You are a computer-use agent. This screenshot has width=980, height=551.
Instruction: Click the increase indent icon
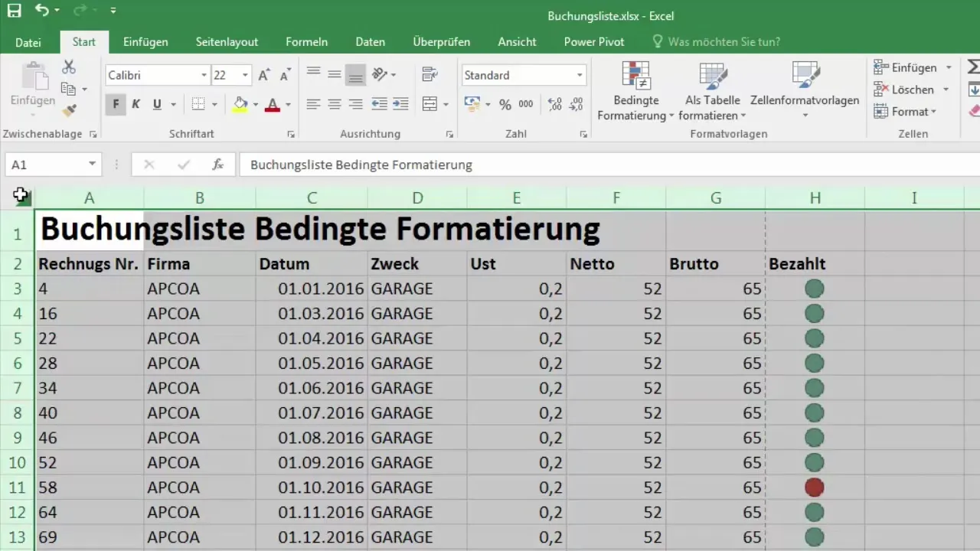pos(400,104)
